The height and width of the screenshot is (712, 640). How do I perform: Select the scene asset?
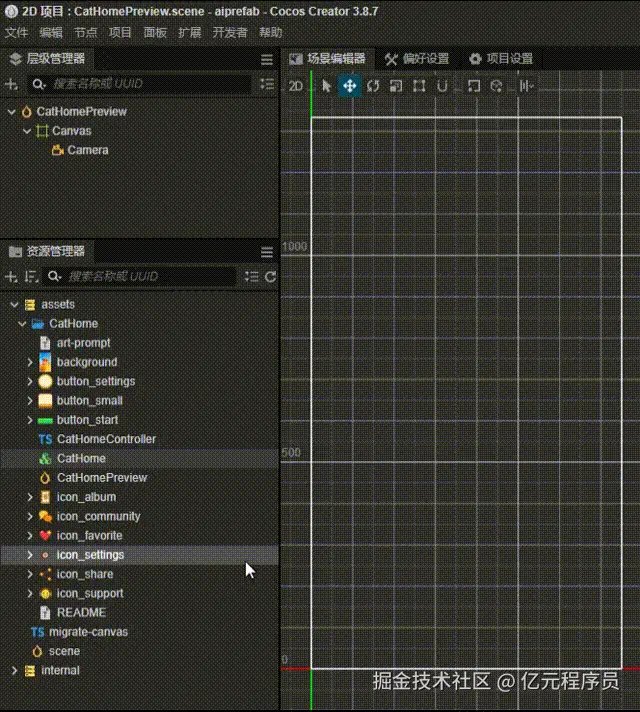[x=64, y=651]
